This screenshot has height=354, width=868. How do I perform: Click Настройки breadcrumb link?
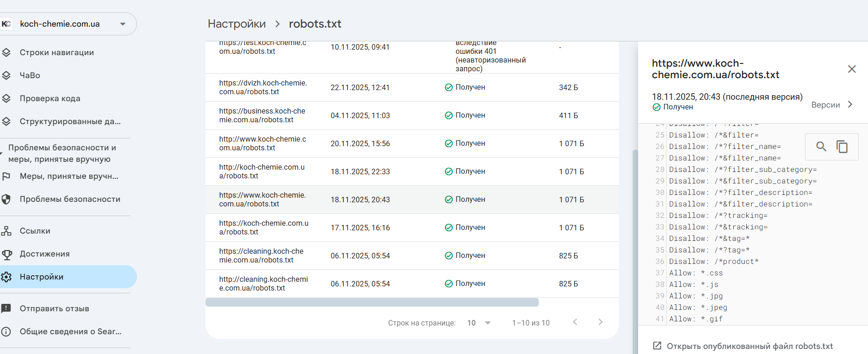click(237, 24)
